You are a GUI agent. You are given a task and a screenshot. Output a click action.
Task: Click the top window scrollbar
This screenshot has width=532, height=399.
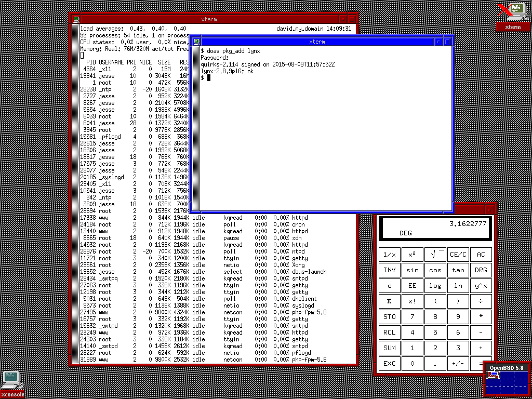76,193
